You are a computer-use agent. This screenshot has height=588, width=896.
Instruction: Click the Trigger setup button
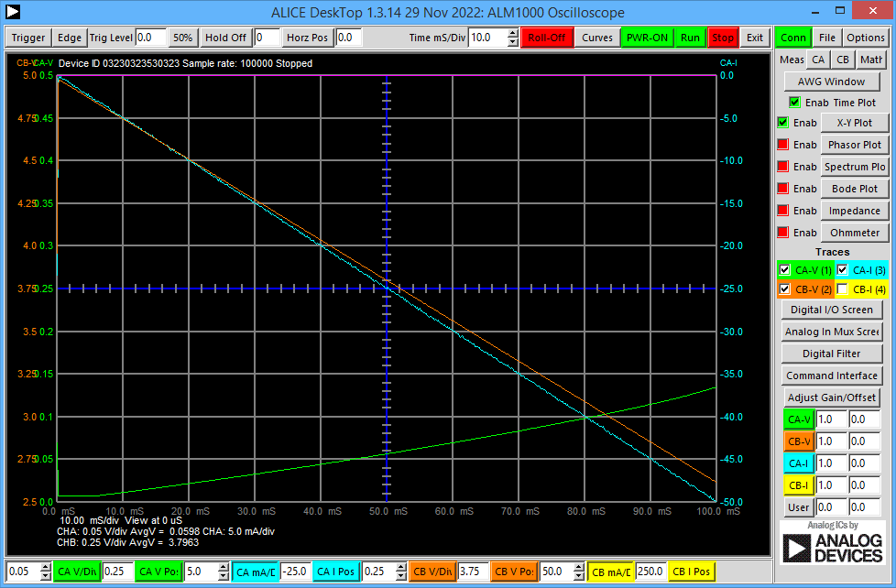(27, 38)
